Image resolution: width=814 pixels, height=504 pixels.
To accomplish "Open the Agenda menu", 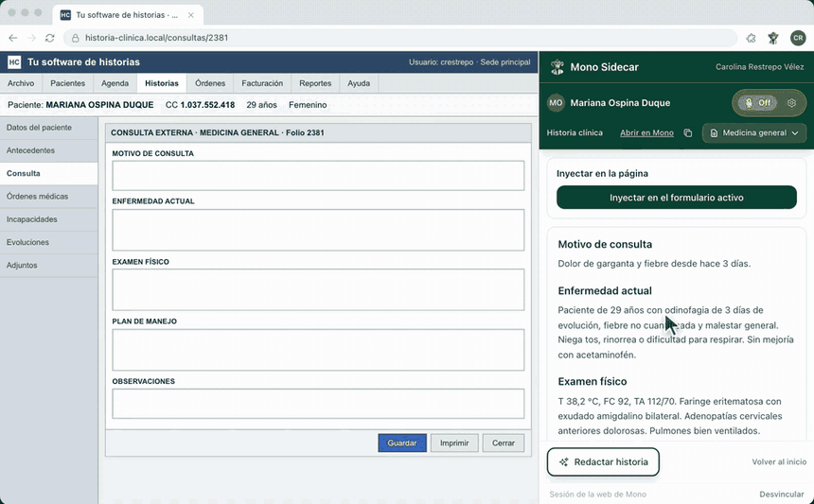I will (x=115, y=83).
